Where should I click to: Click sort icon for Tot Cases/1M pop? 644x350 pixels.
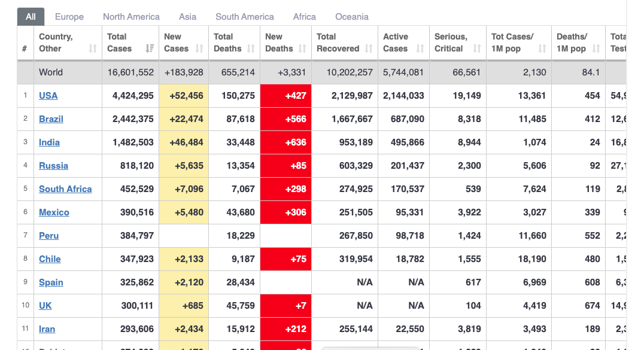click(x=542, y=48)
